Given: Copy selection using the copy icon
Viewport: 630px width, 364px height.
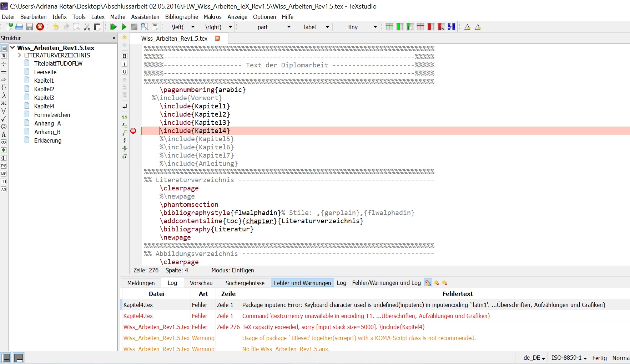Looking at the screenshot, I should [x=77, y=27].
